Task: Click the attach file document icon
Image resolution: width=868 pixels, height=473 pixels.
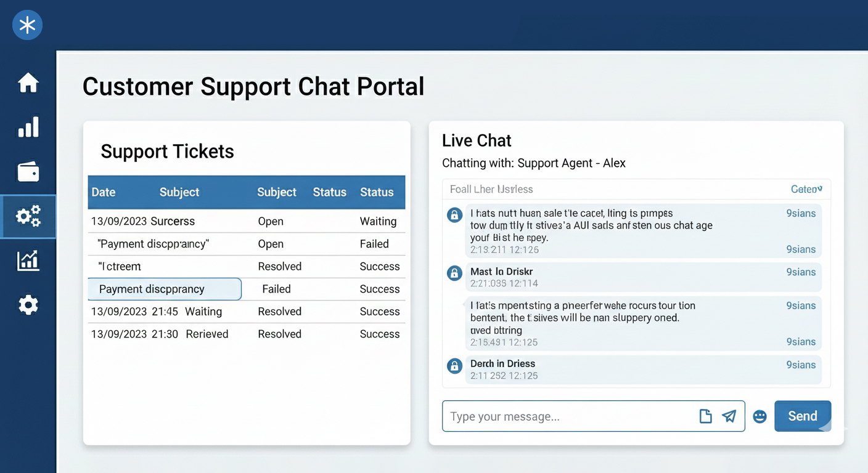Action: click(x=705, y=416)
